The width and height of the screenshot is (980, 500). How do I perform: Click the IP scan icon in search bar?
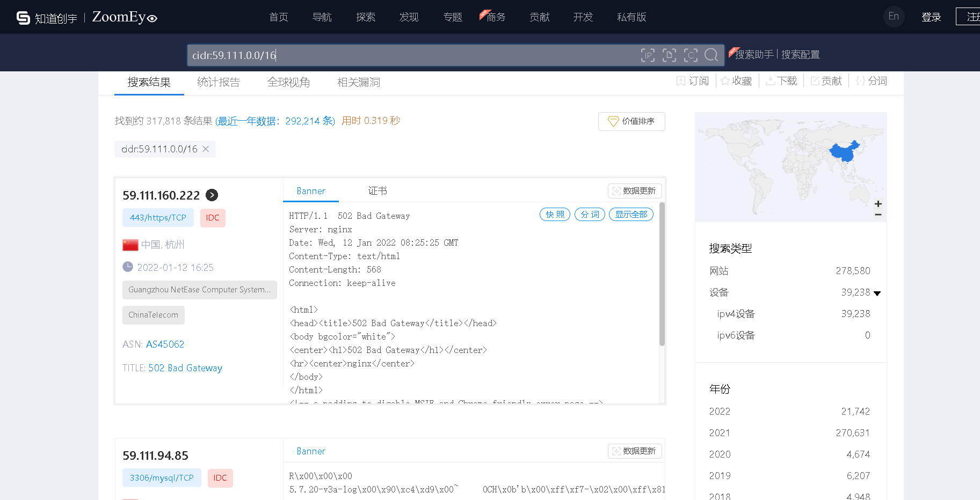pos(648,55)
